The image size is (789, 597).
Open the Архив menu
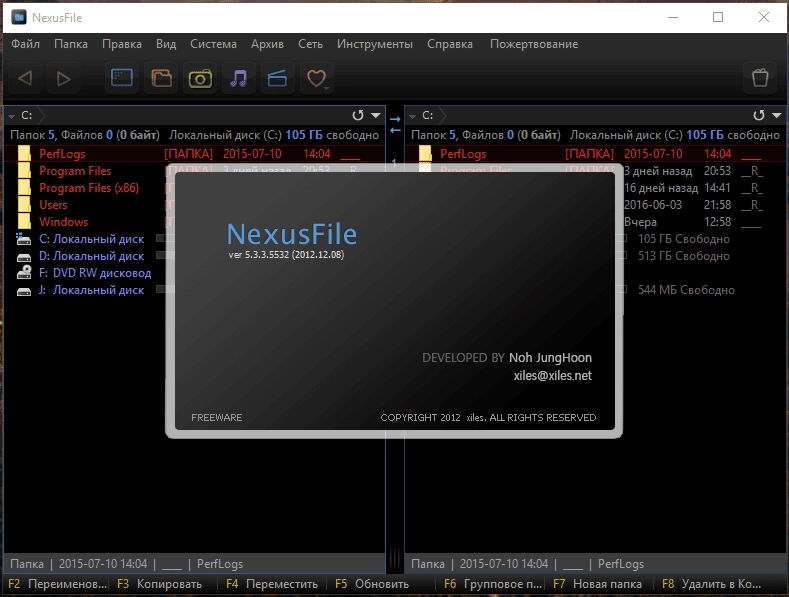[267, 44]
